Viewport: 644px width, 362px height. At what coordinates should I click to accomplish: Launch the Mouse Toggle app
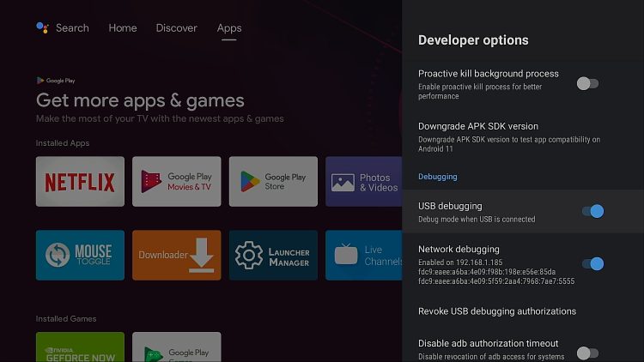80,256
